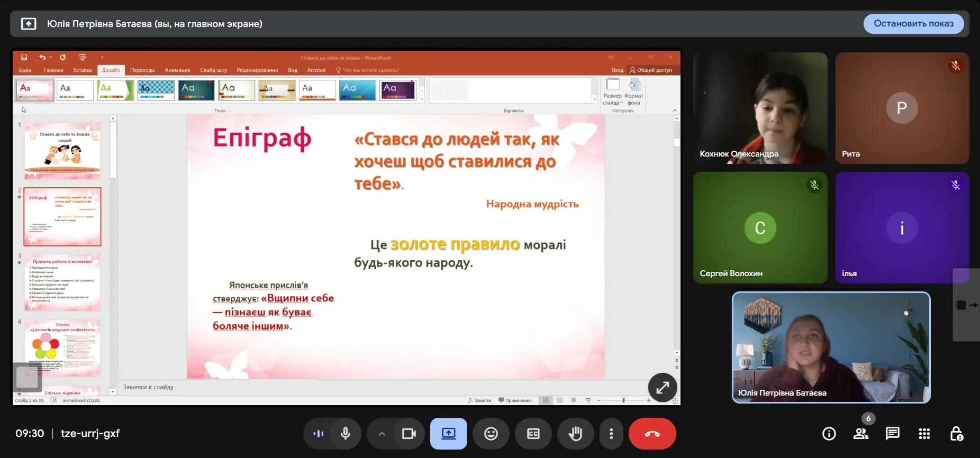Viewport: 980px width, 458px height.
Task: Open the three-dot more options menu
Action: click(611, 434)
